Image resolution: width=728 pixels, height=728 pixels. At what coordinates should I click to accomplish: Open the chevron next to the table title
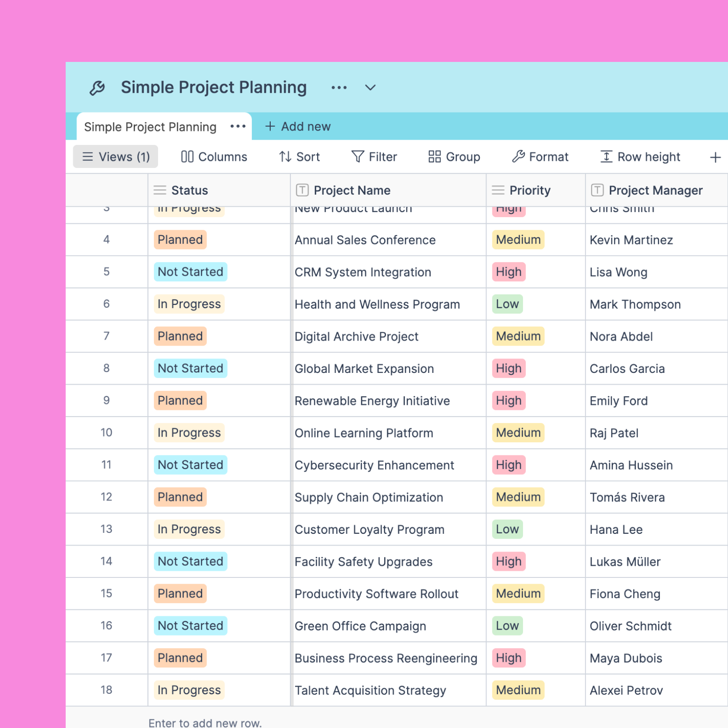(x=370, y=88)
